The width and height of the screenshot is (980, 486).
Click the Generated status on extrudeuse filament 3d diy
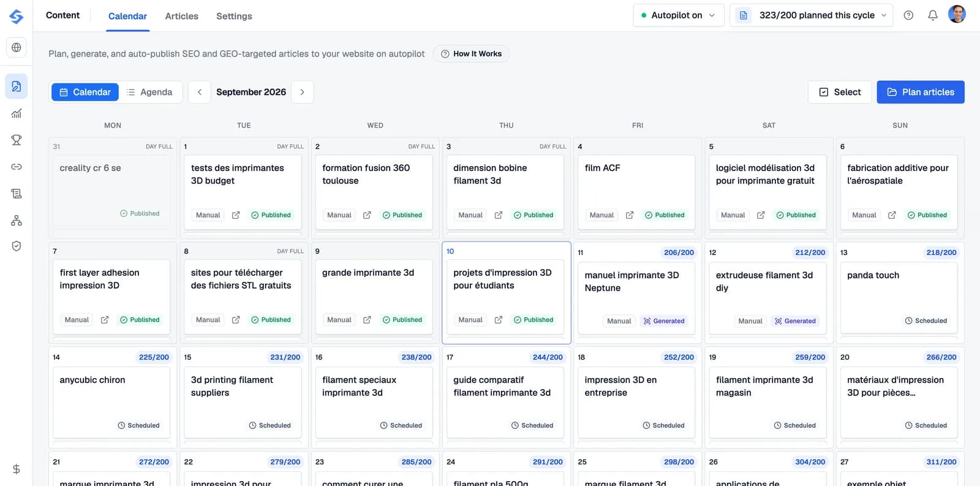click(795, 321)
